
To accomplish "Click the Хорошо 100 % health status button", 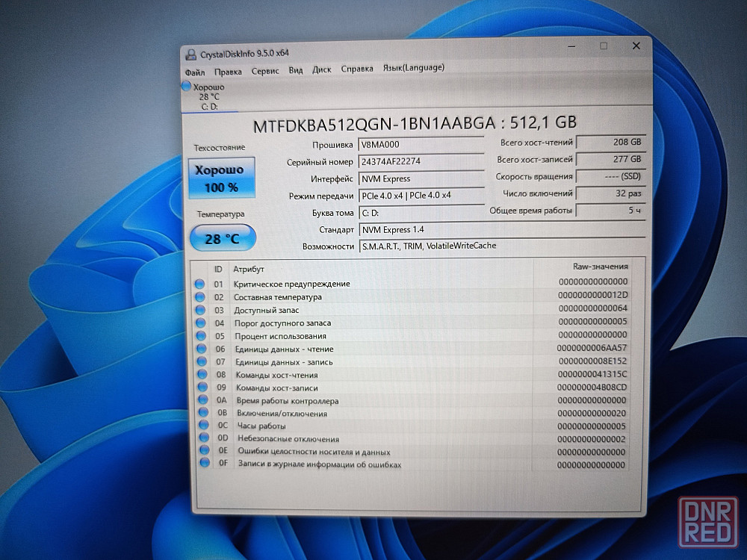I will coord(222,178).
